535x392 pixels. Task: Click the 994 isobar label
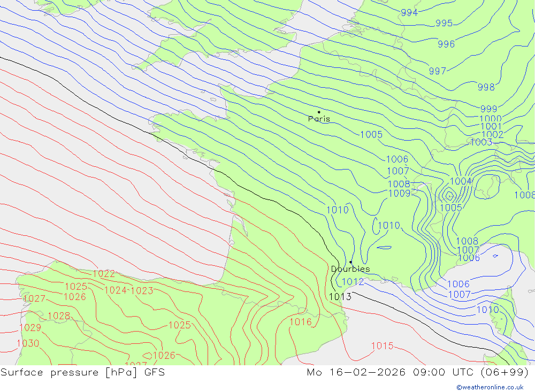click(409, 13)
